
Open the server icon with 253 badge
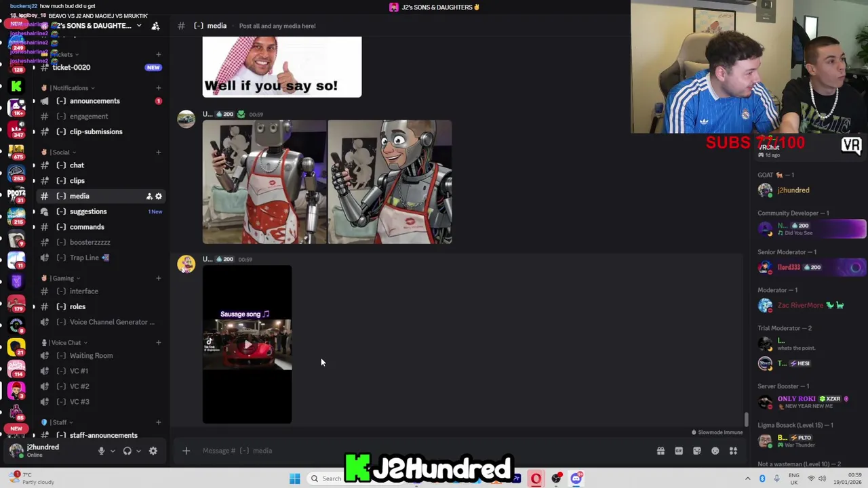tap(16, 173)
